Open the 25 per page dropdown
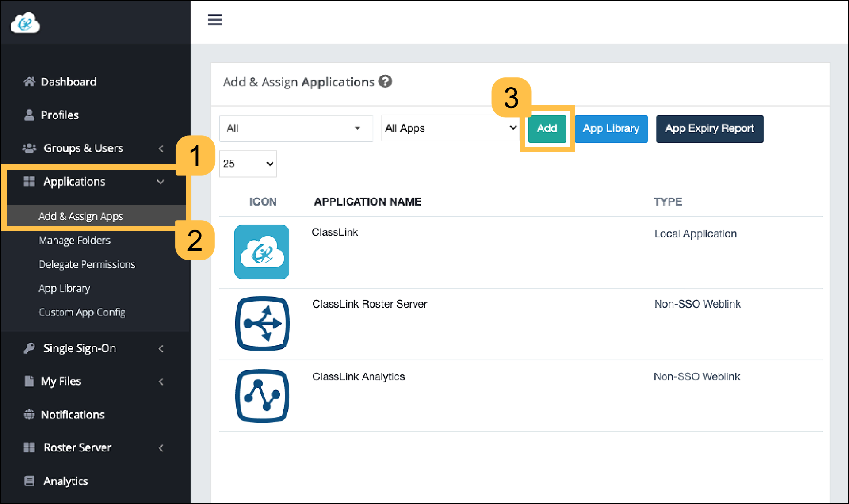The height and width of the screenshot is (504, 849). 248,164
